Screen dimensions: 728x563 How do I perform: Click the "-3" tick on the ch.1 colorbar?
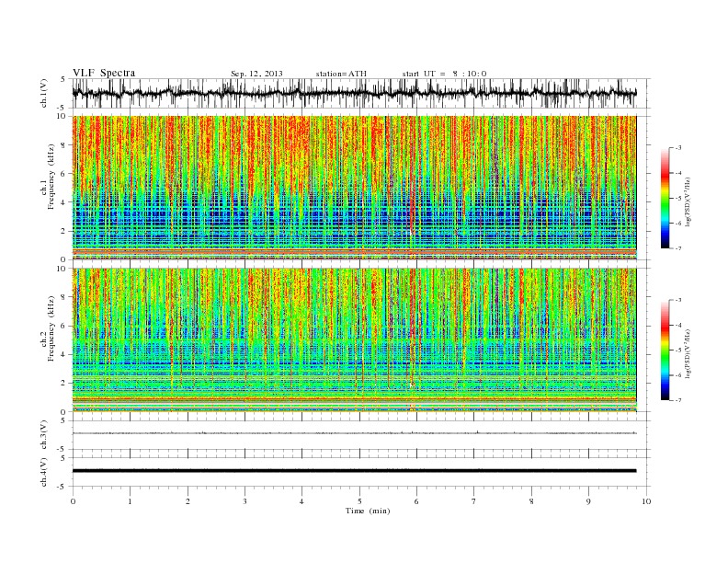677,148
